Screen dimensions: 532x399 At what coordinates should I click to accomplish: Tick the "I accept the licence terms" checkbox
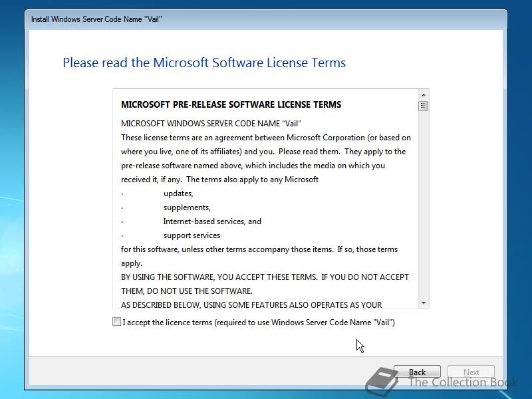[x=117, y=322]
